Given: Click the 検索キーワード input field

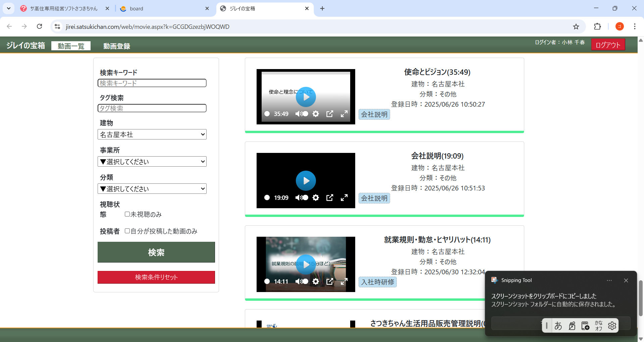Looking at the screenshot, I should pos(152,83).
